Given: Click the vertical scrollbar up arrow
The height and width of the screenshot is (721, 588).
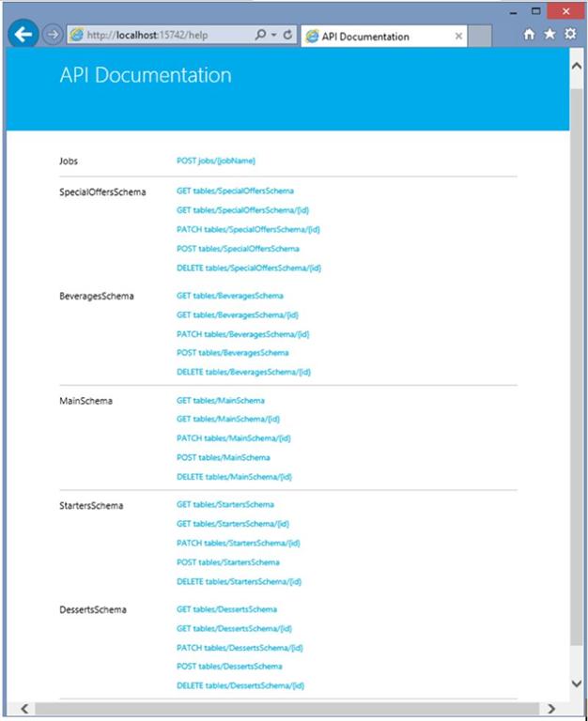Looking at the screenshot, I should [576, 67].
